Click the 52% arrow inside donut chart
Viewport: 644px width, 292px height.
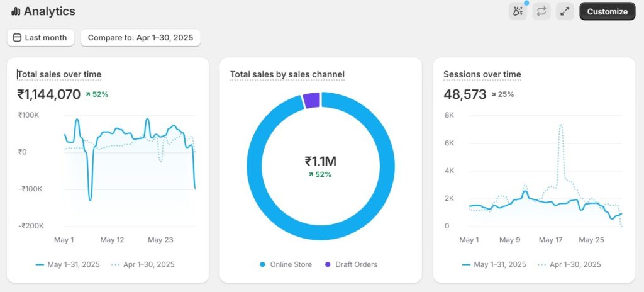click(x=311, y=174)
